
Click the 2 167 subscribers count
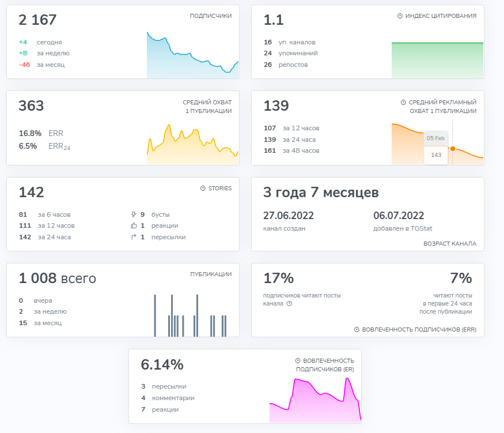37,20
